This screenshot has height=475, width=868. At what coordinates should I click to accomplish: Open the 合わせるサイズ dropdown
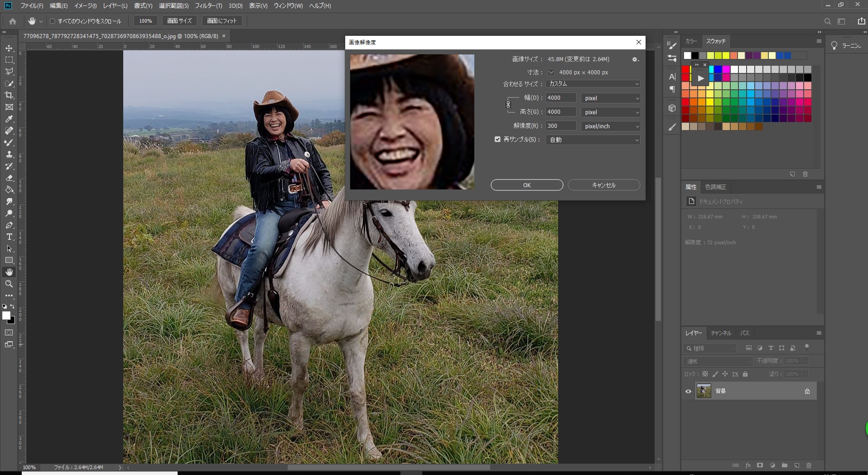(x=593, y=84)
